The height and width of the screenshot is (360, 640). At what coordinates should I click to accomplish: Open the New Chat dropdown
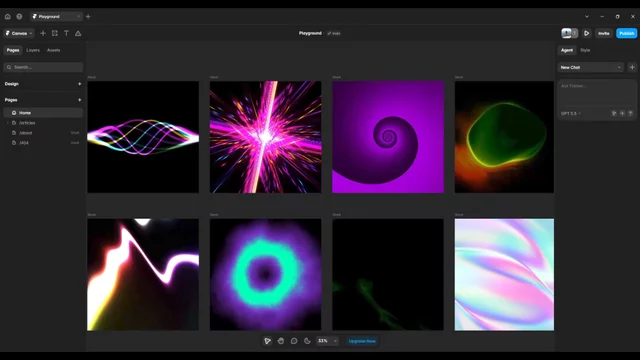(x=590, y=67)
